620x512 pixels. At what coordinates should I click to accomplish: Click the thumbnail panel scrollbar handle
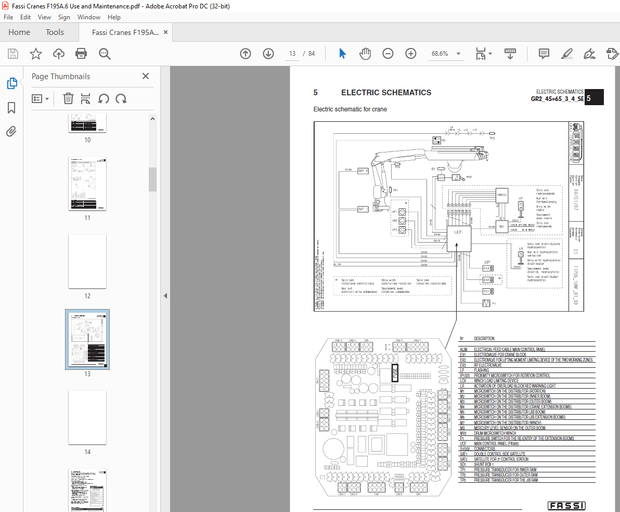tap(153, 179)
